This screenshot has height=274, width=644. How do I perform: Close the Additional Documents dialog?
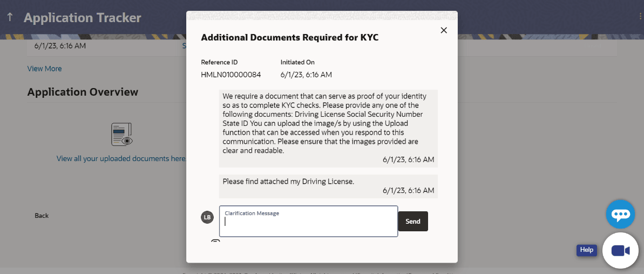click(x=444, y=30)
